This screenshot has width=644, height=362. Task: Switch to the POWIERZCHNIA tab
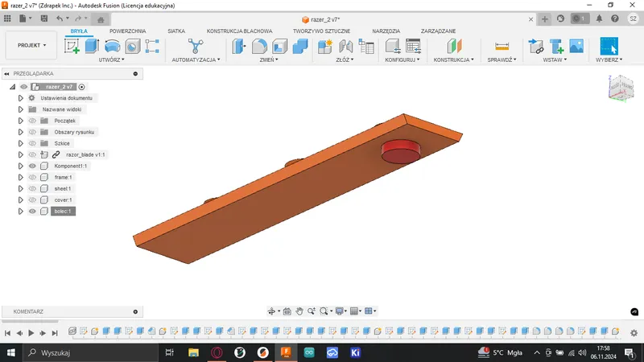(127, 31)
